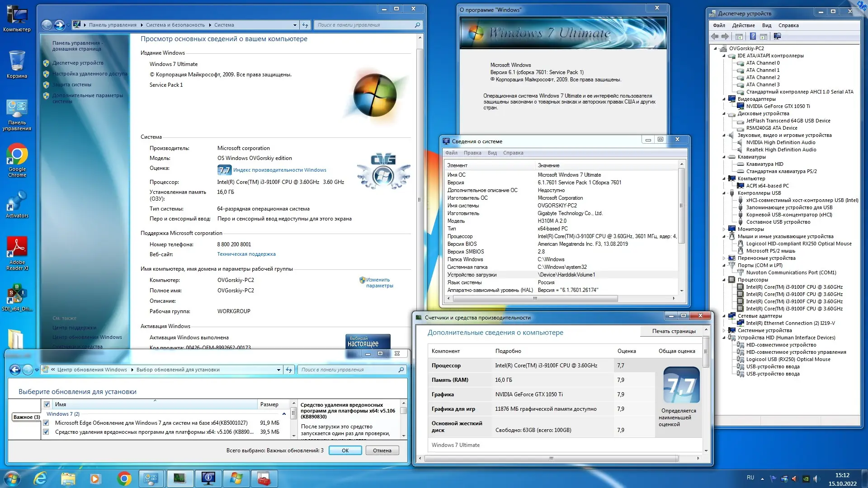The width and height of the screenshot is (868, 488).
Task: Collapse the Процессоры tree node
Action: tap(724, 280)
